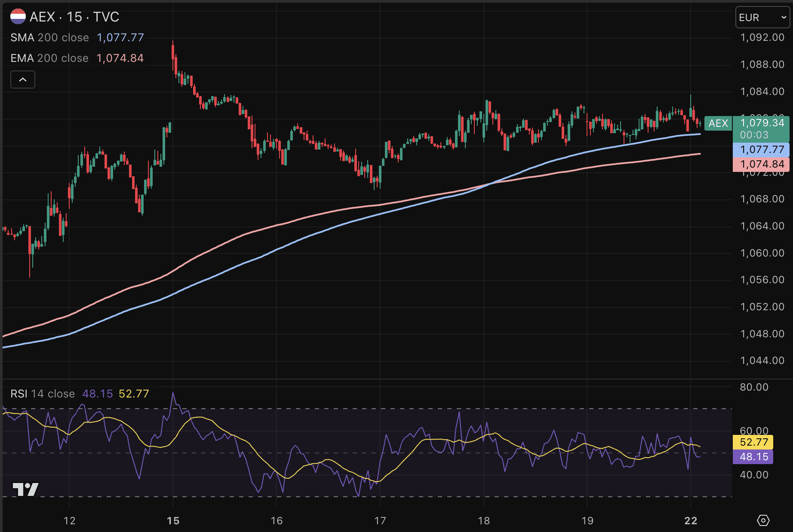
Task: Click date 18 on the time axis
Action: (x=484, y=521)
